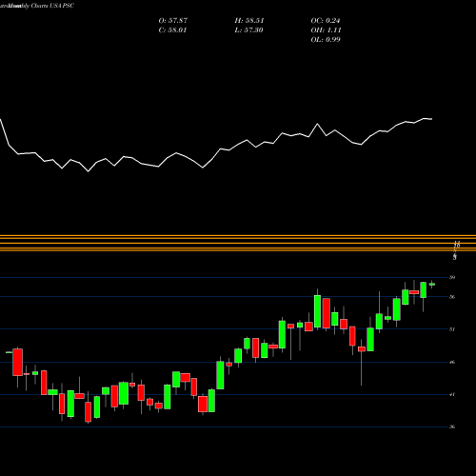The image size is (476, 476).
Task: Click the 'O: 57.87' open value
Action: (173, 21)
